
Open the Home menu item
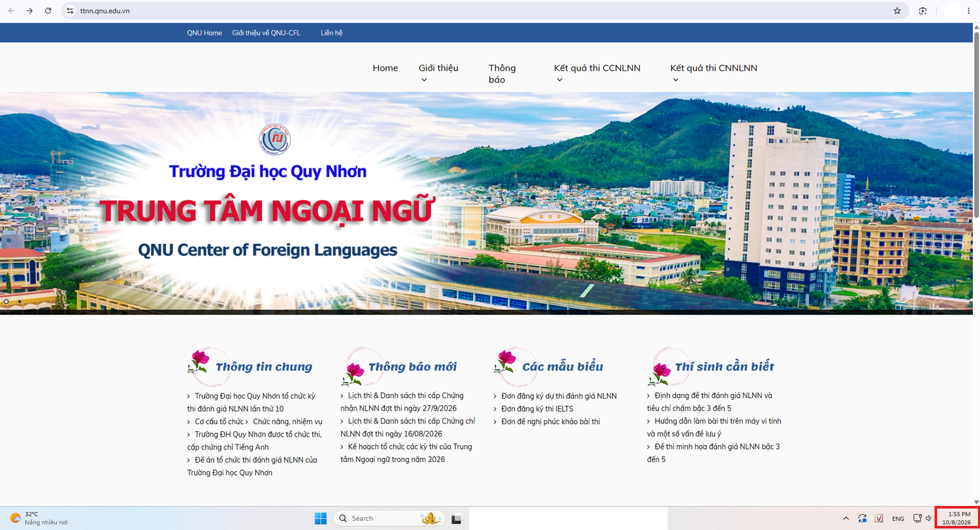[x=385, y=68]
